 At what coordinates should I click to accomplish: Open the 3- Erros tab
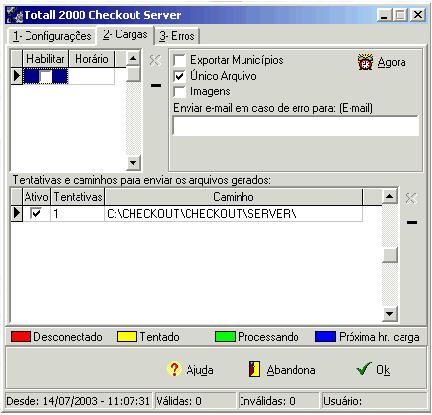coord(177,36)
